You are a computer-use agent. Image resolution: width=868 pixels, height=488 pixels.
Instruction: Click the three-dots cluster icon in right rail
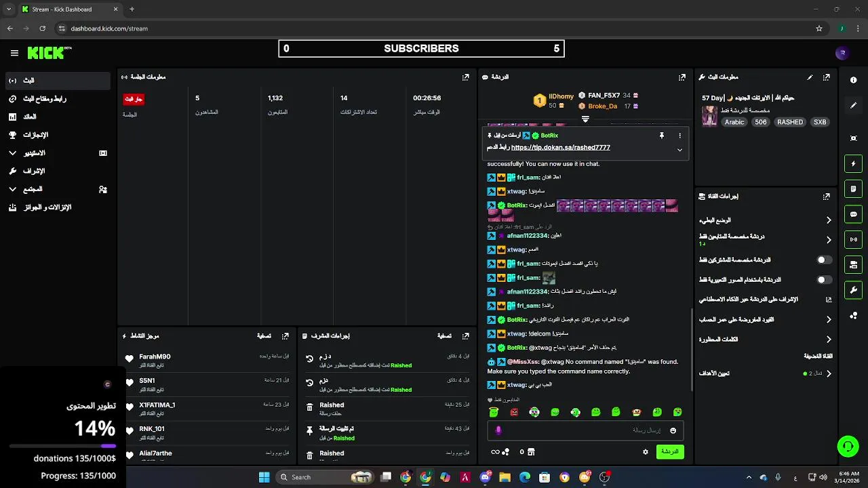pos(853,315)
